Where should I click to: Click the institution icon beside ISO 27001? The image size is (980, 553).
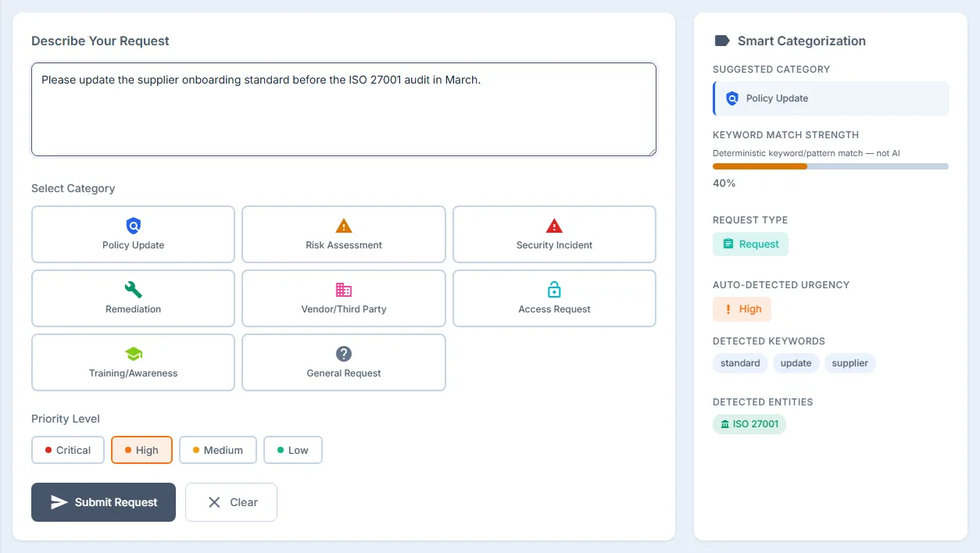pos(724,424)
